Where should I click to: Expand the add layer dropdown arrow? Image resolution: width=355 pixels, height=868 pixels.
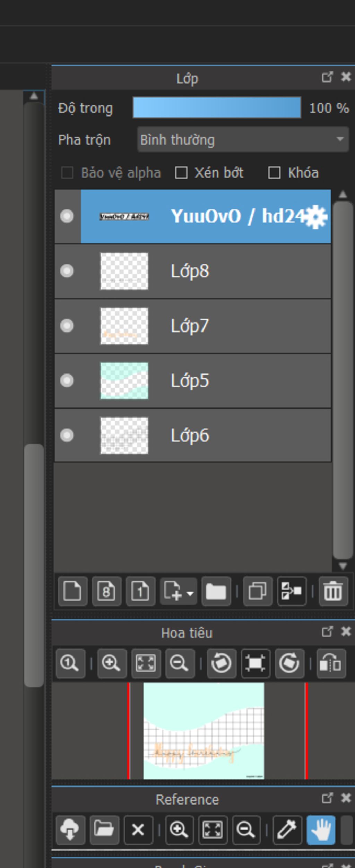190,593
